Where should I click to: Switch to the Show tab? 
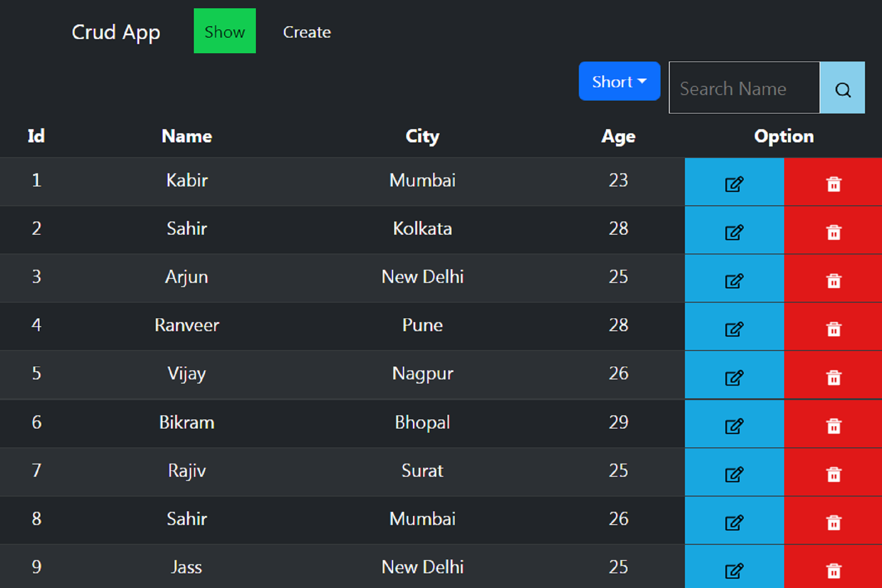[x=225, y=32]
